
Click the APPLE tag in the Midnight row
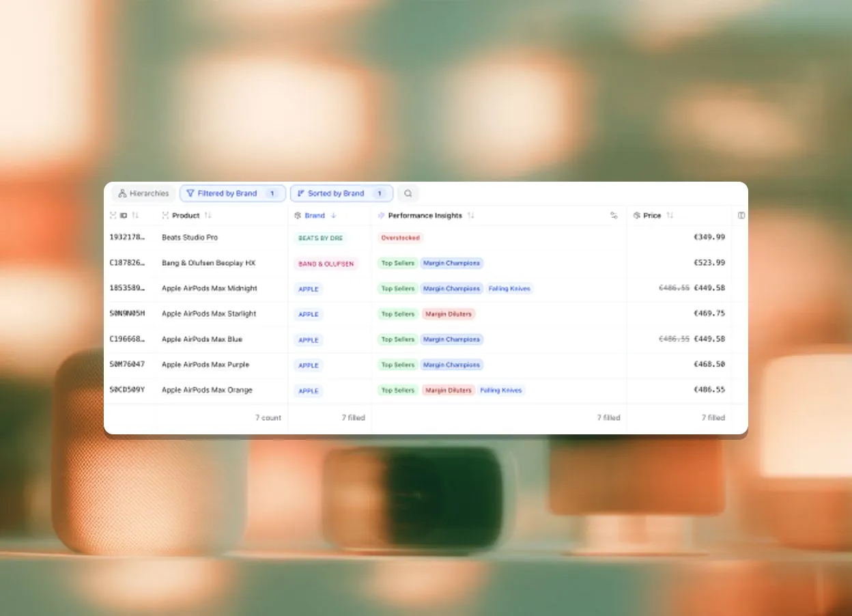click(309, 289)
